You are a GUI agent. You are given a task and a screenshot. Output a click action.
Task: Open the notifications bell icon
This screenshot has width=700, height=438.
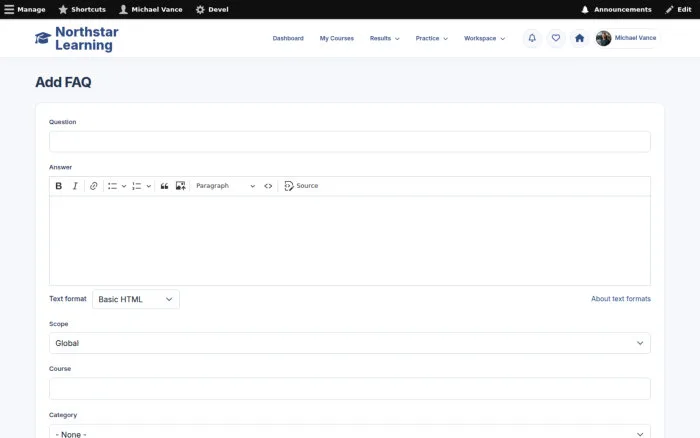[532, 38]
